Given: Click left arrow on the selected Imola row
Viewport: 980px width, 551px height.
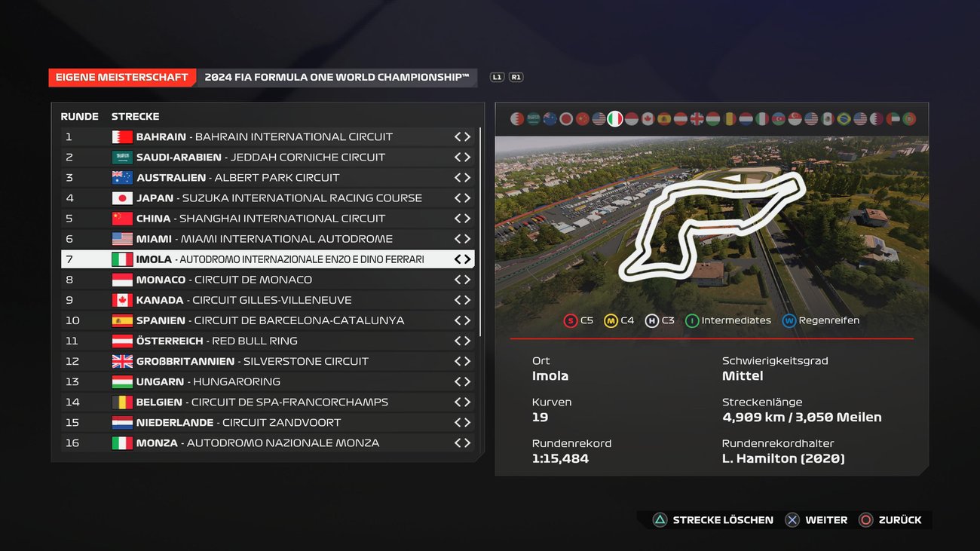Looking at the screenshot, I should point(458,259).
